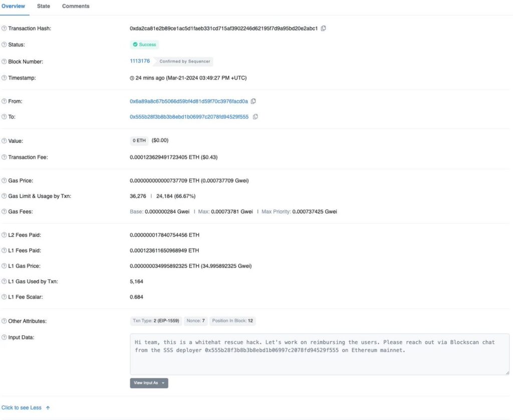Click the help icon beside Status
This screenshot has width=513, height=420.
(x=4, y=45)
